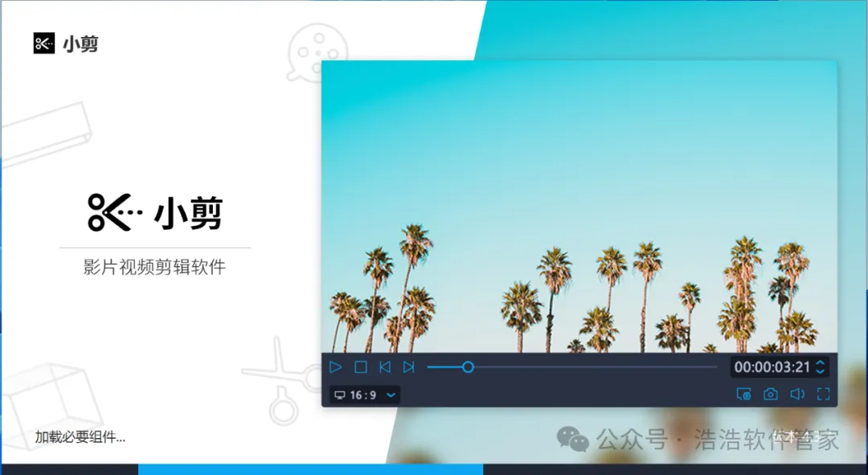The width and height of the screenshot is (868, 475).
Task: Open the 16:9 aspect ratio dropdown
Action: pos(366,395)
